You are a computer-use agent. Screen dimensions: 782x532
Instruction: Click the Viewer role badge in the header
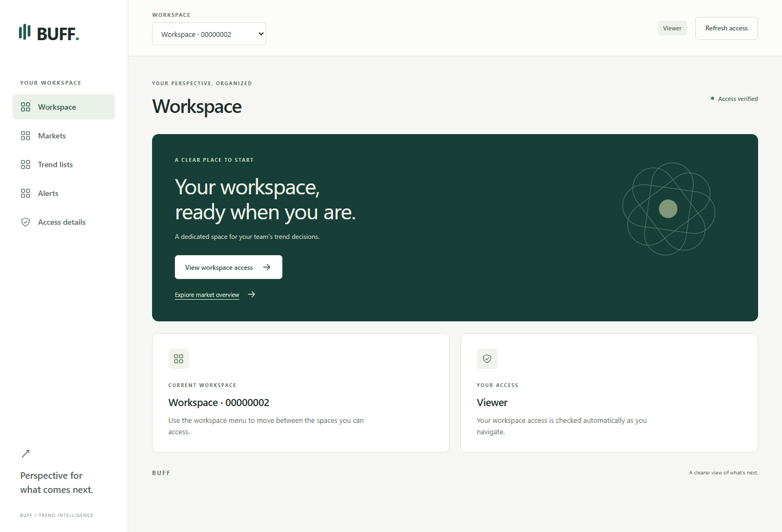click(672, 28)
